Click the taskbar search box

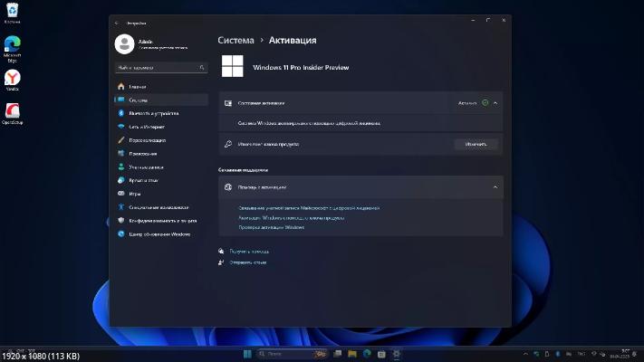[x=293, y=354]
